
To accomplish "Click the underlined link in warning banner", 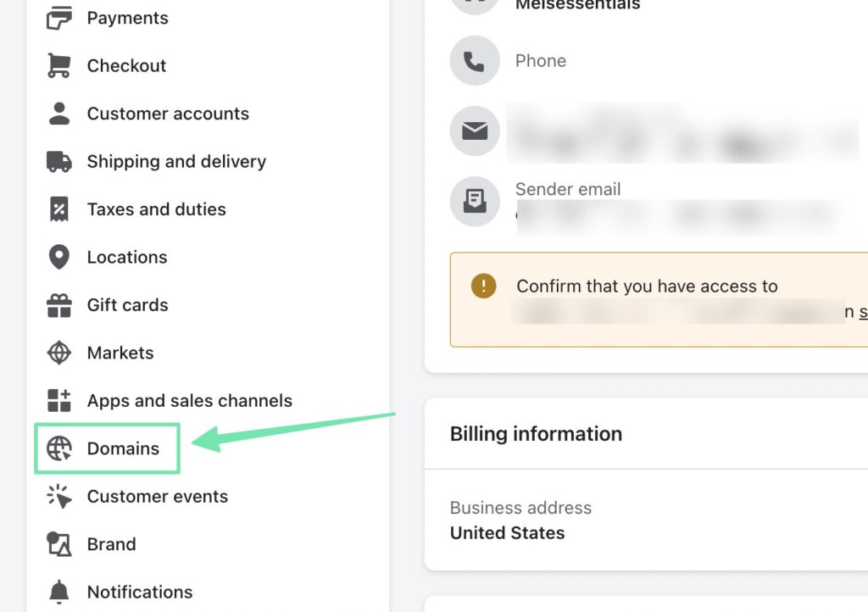I will tap(863, 312).
